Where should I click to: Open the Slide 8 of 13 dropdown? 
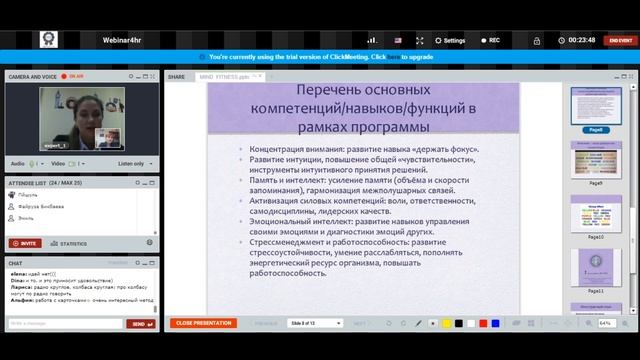pyautogui.click(x=315, y=323)
